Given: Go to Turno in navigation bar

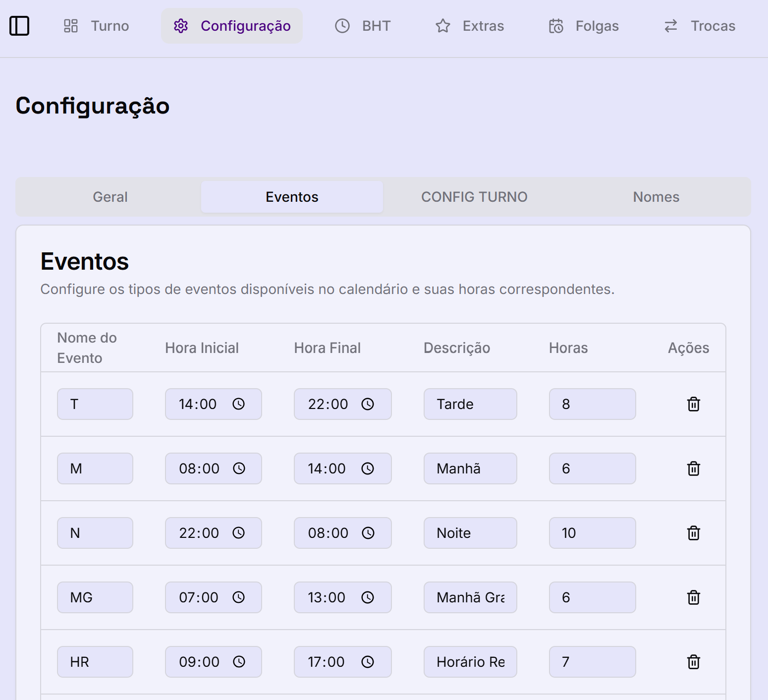Looking at the screenshot, I should (97, 26).
